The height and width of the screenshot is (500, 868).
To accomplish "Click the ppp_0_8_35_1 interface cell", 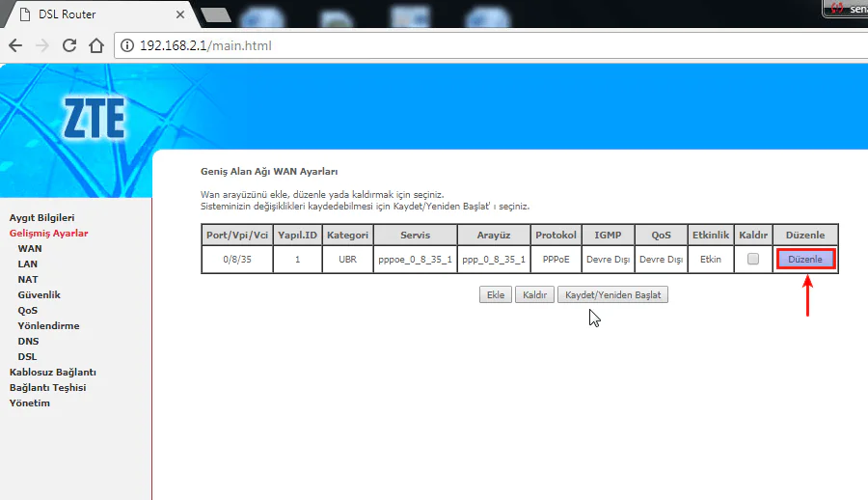I will pyautogui.click(x=494, y=260).
